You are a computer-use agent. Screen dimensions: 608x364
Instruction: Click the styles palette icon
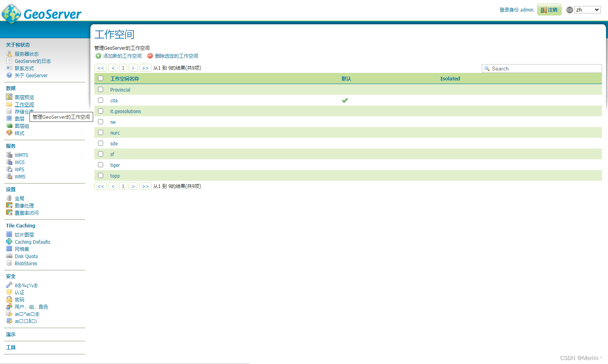tap(9, 133)
